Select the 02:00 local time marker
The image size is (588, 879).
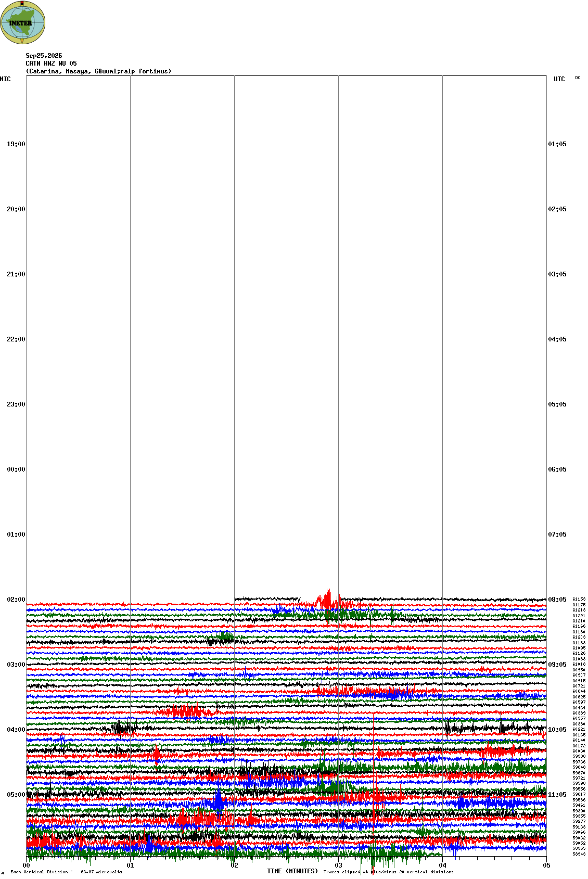[x=16, y=600]
